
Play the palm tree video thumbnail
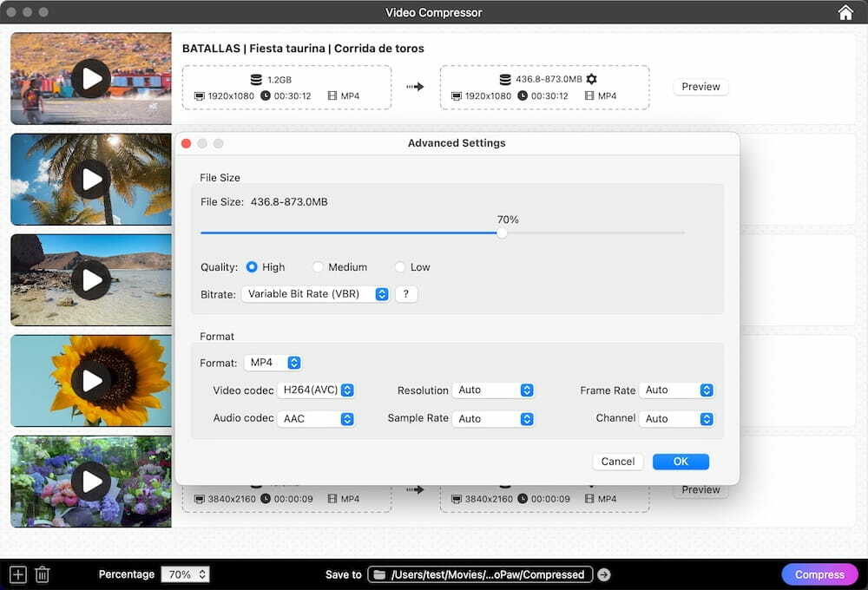[x=90, y=179]
